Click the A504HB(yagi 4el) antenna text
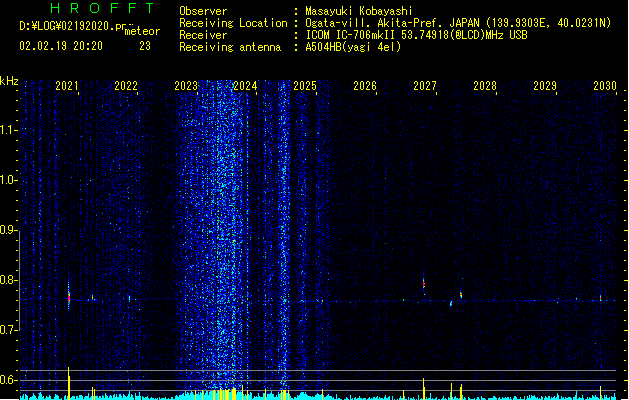This screenshot has width=629, height=400. tap(353, 47)
